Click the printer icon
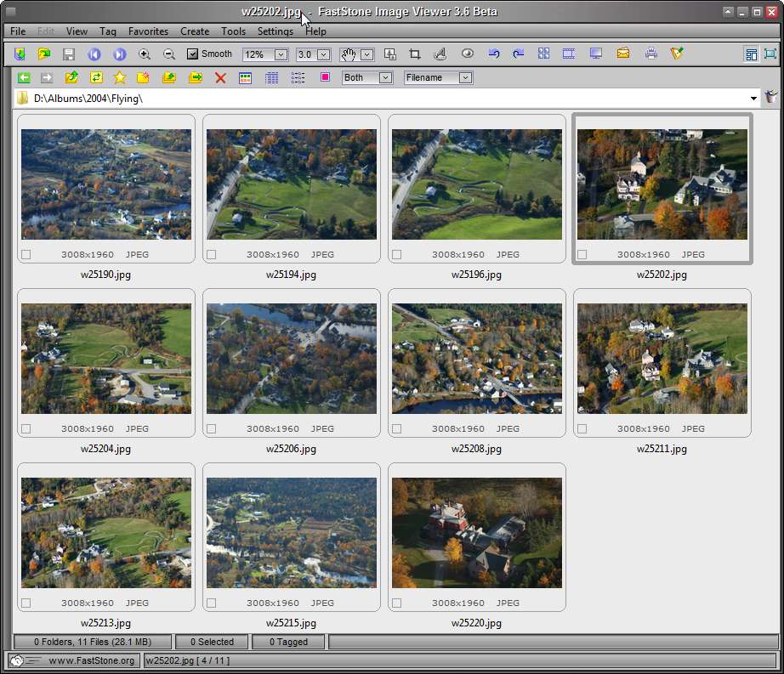This screenshot has height=674, width=784. [x=651, y=53]
